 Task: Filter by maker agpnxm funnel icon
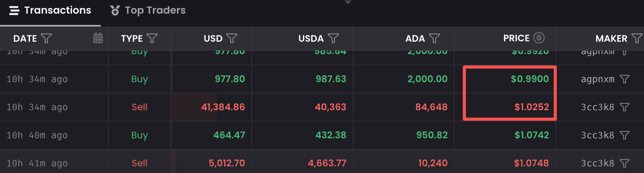(x=625, y=79)
